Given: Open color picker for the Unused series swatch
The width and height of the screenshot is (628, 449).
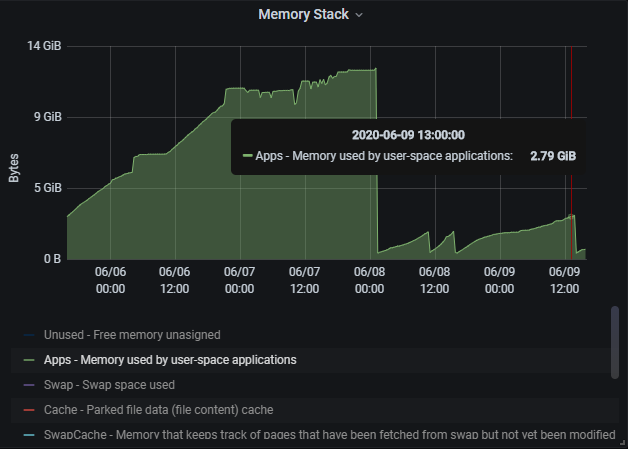Looking at the screenshot, I should (29, 335).
